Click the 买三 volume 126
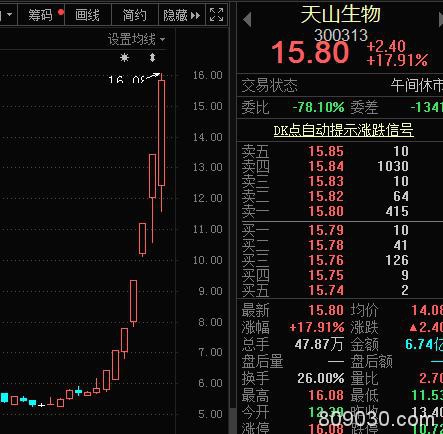 (397, 260)
